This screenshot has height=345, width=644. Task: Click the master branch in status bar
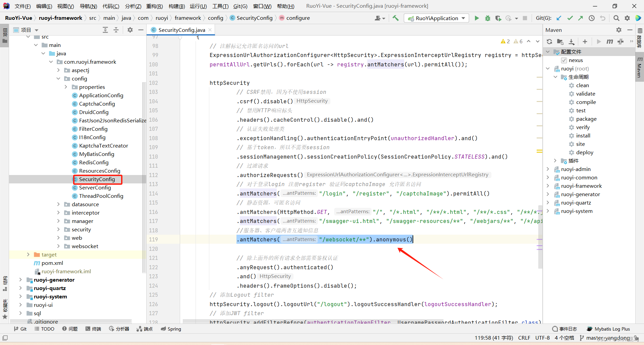coord(593,338)
